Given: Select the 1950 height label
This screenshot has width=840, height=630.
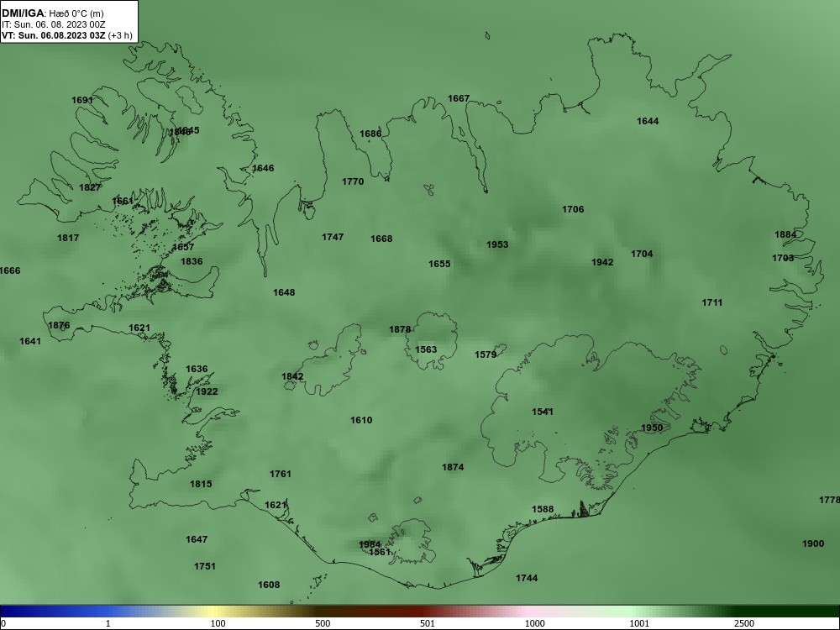Looking at the screenshot, I should point(652,428).
